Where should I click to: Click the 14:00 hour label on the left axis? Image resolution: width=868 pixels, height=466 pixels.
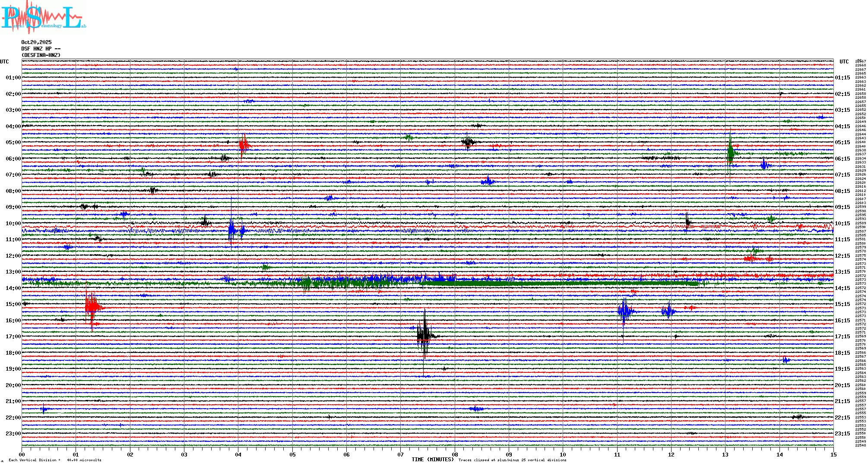pyautogui.click(x=13, y=288)
